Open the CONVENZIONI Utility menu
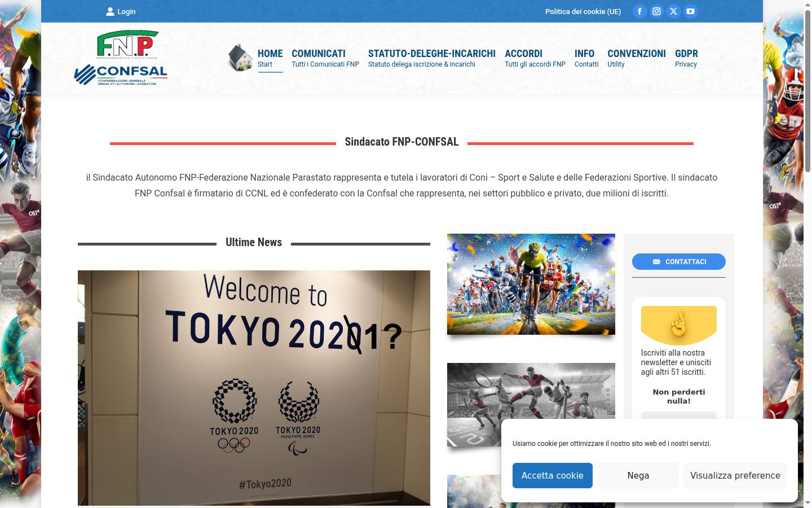This screenshot has height=508, width=812. [x=637, y=58]
